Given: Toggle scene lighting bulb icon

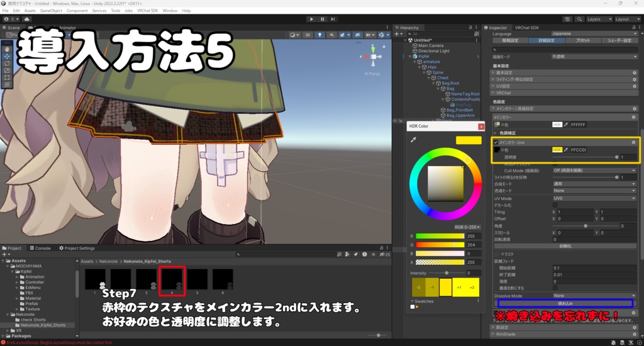Looking at the screenshot, I should pos(319,35).
